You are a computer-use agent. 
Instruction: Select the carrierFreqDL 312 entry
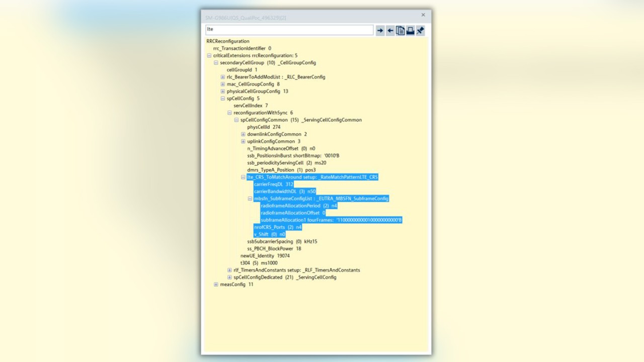pos(273,185)
